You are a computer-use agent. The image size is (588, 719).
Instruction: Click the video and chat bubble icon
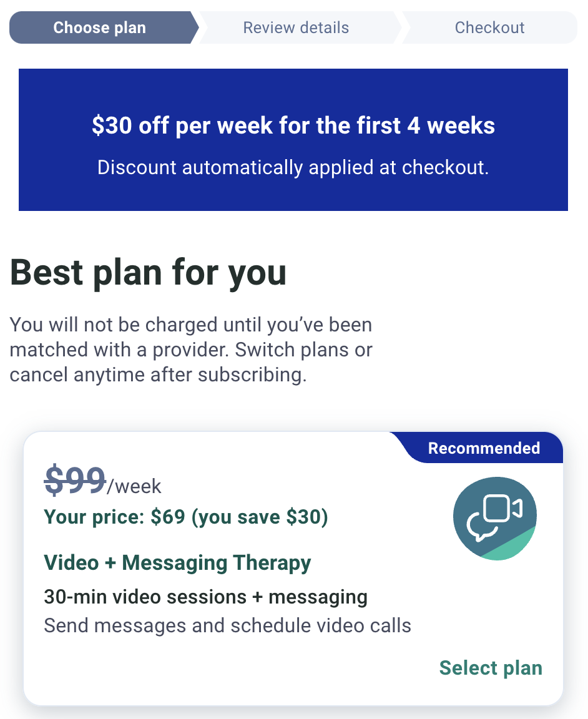tap(494, 518)
